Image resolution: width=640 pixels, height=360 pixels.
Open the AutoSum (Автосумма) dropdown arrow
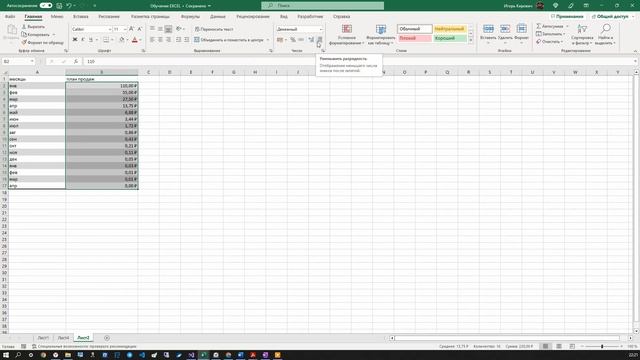click(x=567, y=26)
